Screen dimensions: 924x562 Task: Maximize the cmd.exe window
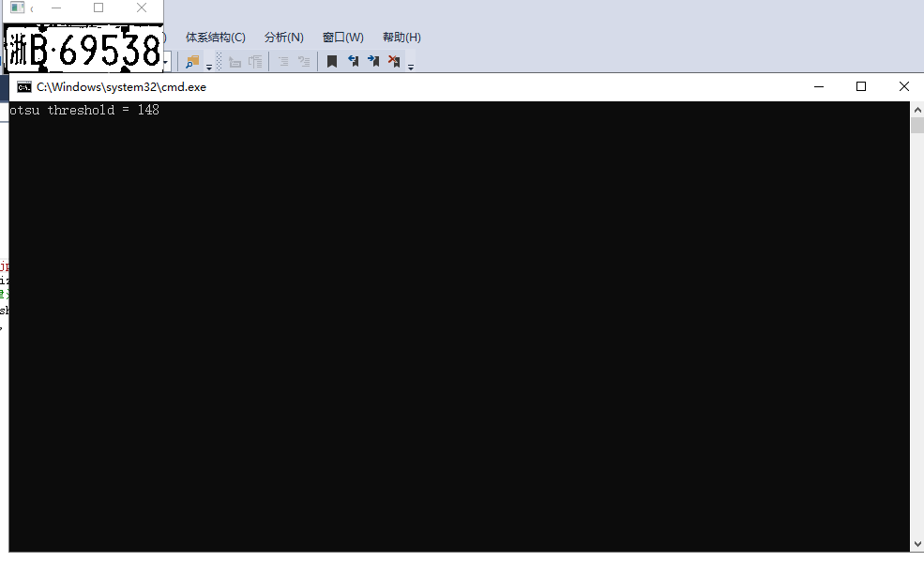pyautogui.click(x=861, y=86)
